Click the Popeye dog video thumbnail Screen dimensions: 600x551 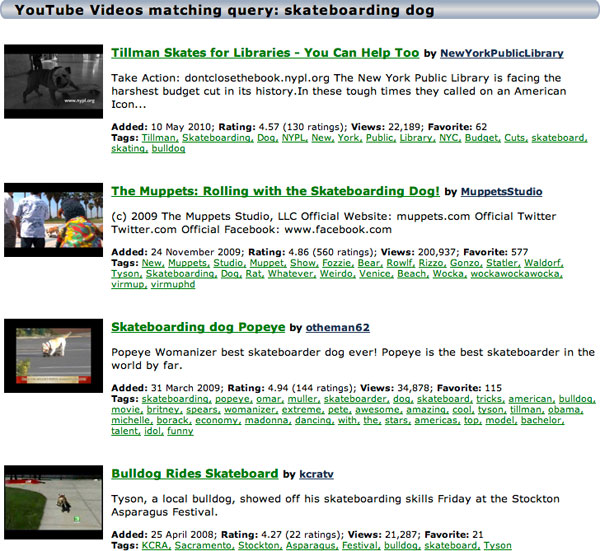tap(54, 355)
